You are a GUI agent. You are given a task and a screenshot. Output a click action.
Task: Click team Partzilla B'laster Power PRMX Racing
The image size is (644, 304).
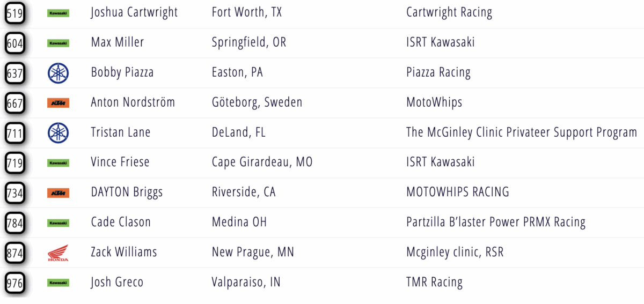495,222
